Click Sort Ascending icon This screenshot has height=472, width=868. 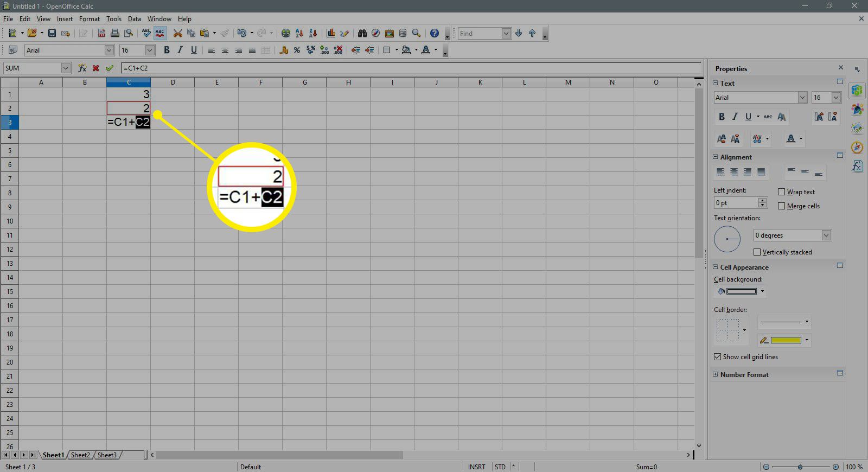[x=299, y=34]
